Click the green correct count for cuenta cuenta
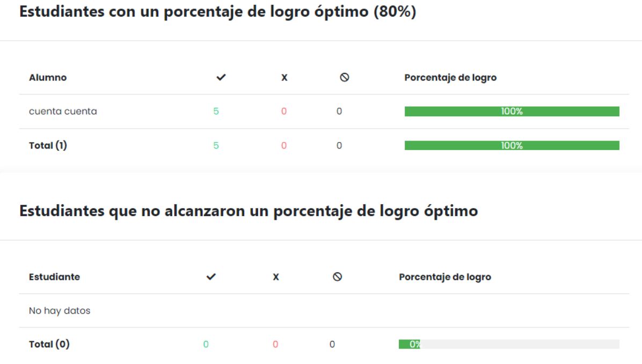The width and height of the screenshot is (642, 364). point(216,112)
